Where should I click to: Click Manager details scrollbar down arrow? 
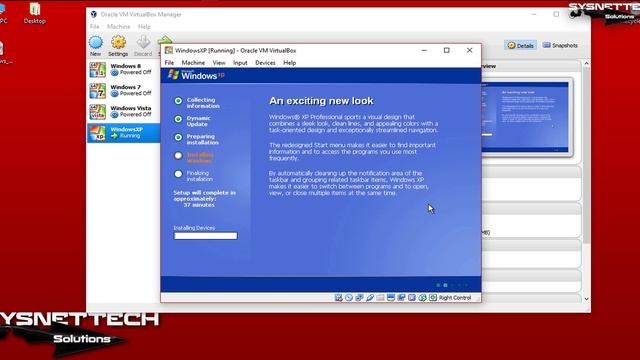pyautogui.click(x=586, y=299)
